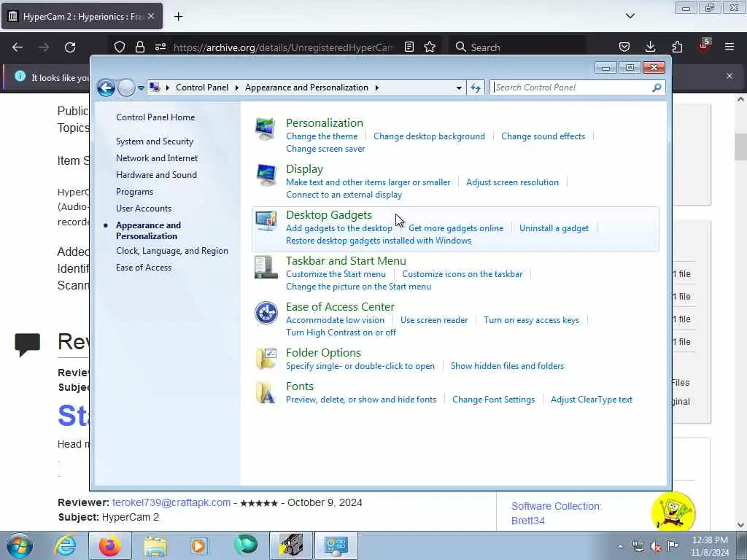Open Windows Explorer folder from taskbar
Viewport: 747px width, 560px height.
(155, 546)
